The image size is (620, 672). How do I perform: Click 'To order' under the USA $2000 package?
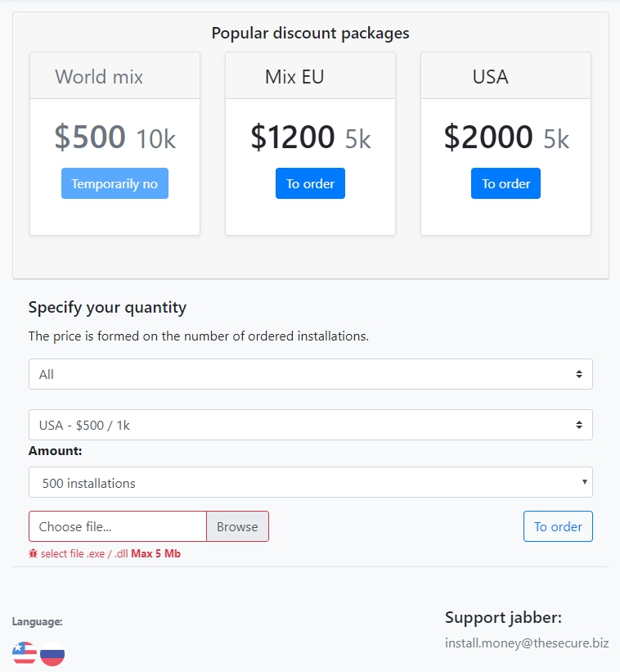(505, 183)
